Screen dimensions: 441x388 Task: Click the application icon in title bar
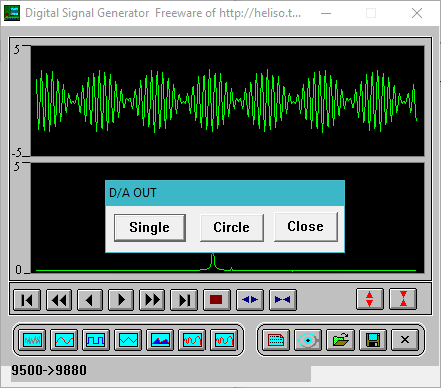pos(12,13)
